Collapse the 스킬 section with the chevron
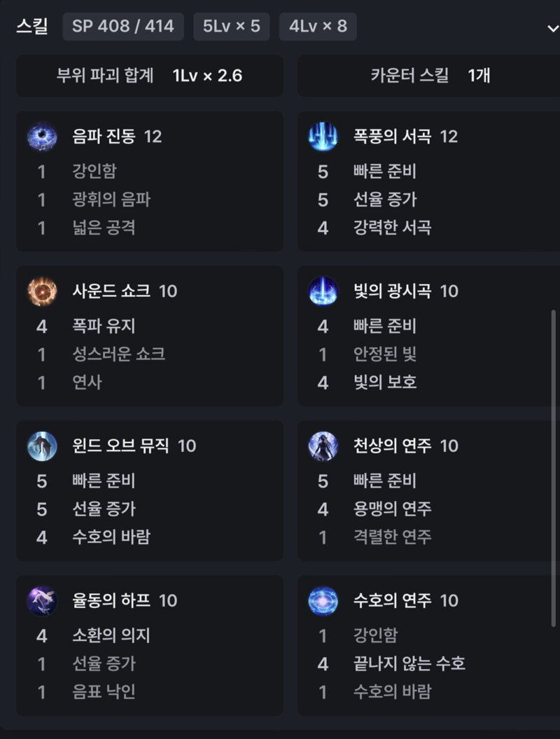The image size is (560, 739). 553,28
